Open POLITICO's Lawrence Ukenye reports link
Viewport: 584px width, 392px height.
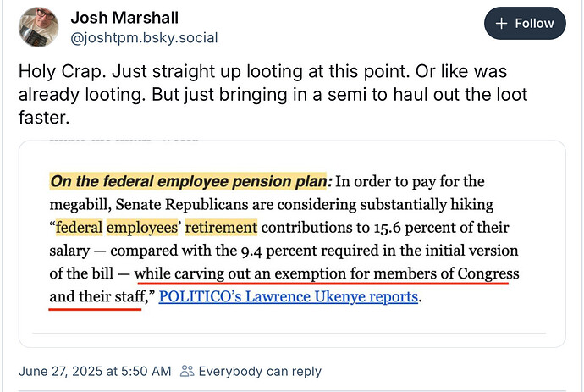(x=289, y=296)
